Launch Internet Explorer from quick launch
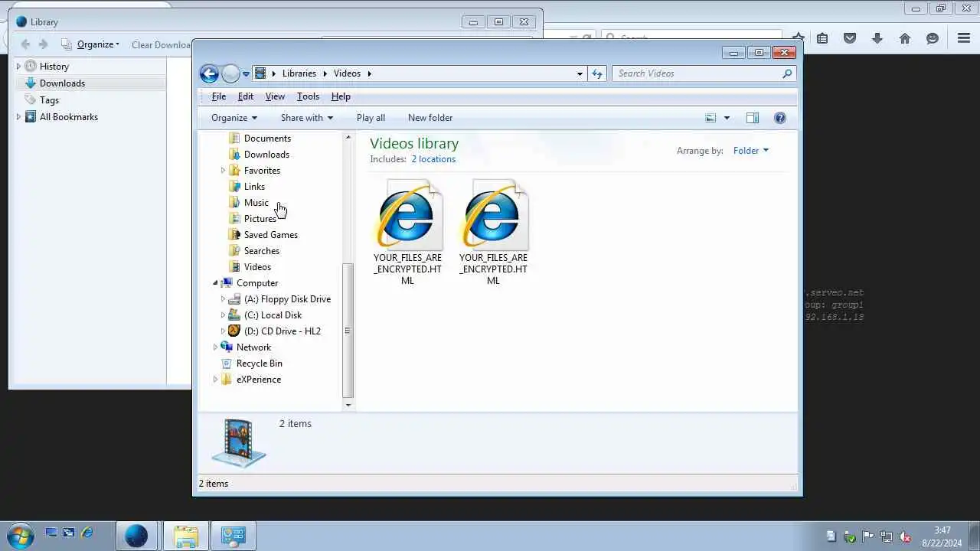980x551 pixels. 87,533
